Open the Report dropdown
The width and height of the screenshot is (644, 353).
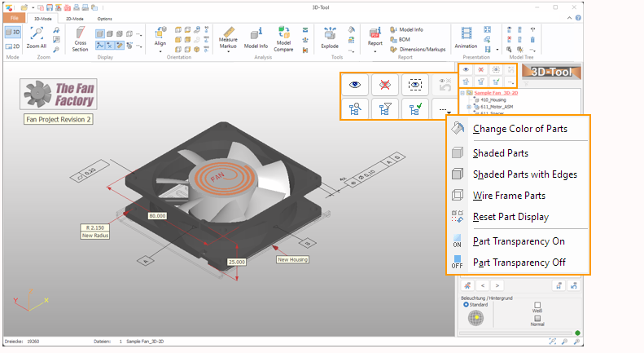375,41
